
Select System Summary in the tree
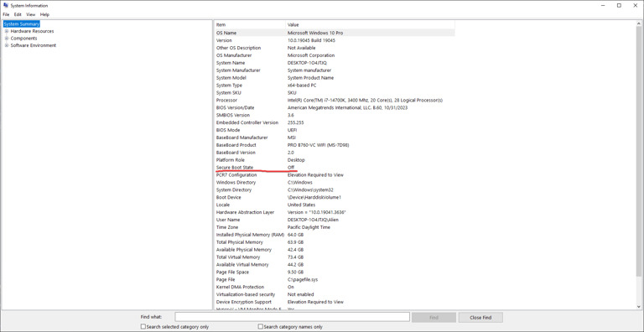(21, 23)
